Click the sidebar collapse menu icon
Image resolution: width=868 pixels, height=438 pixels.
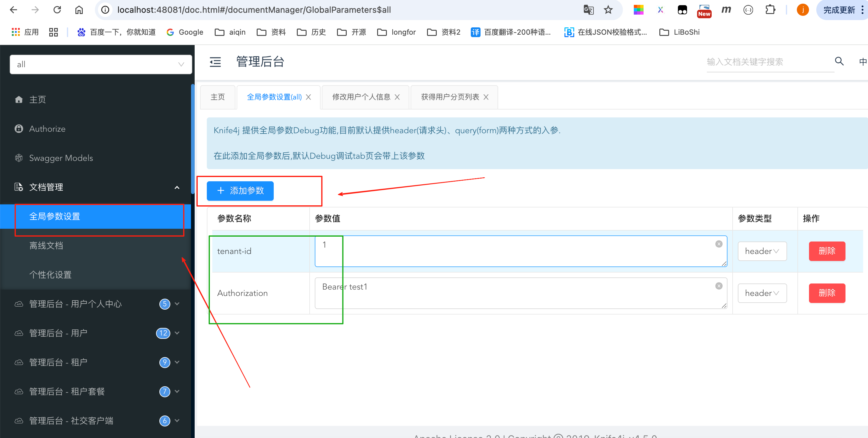(x=215, y=62)
